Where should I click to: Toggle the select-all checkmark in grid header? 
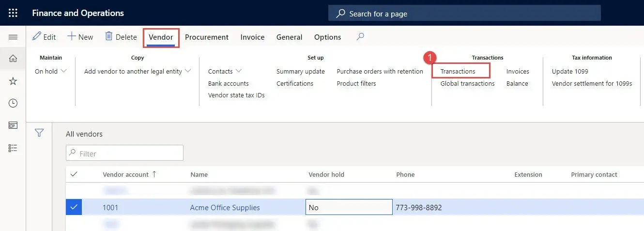click(74, 174)
